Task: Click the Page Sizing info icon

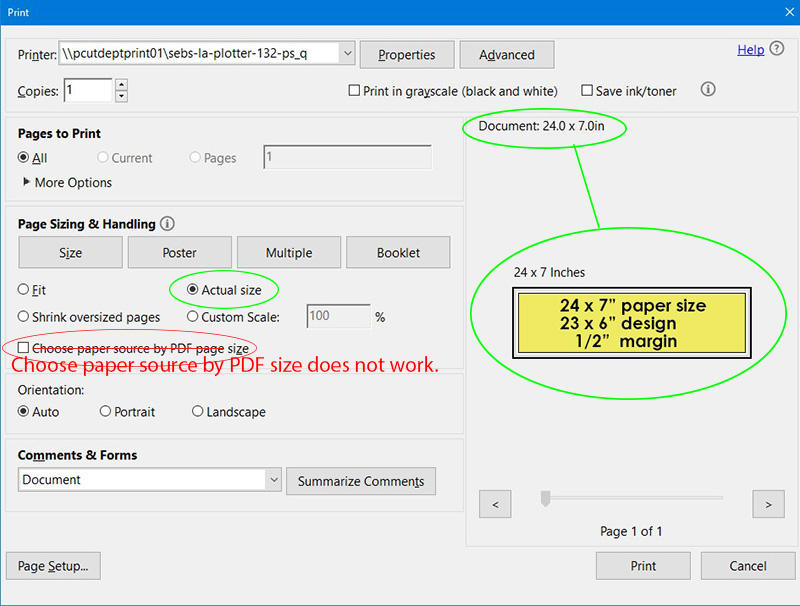Action: tap(167, 224)
